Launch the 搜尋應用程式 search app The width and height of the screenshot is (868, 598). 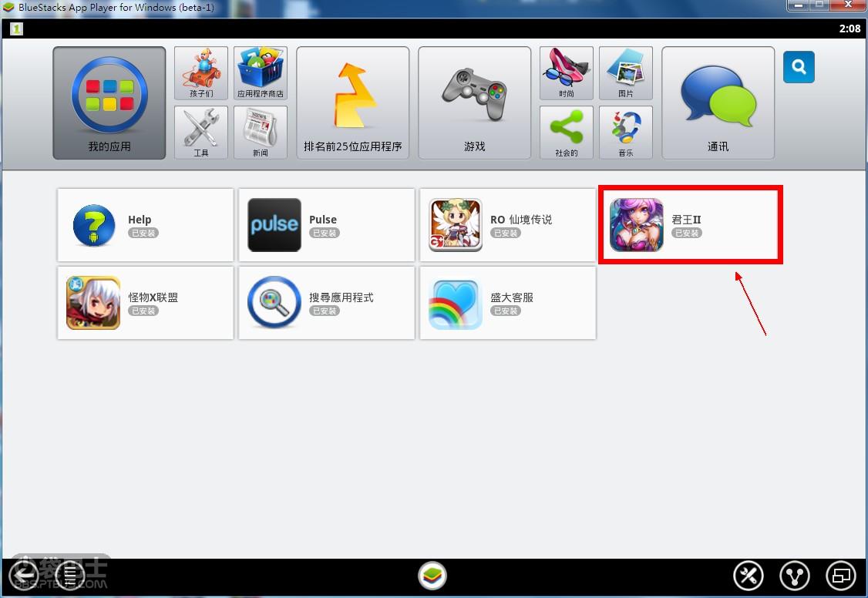coord(327,303)
